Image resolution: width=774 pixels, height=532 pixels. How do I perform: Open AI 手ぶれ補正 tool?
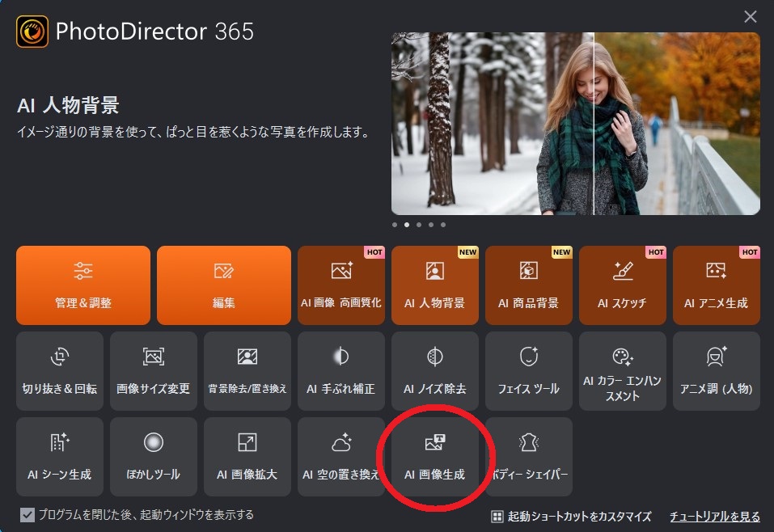[341, 371]
